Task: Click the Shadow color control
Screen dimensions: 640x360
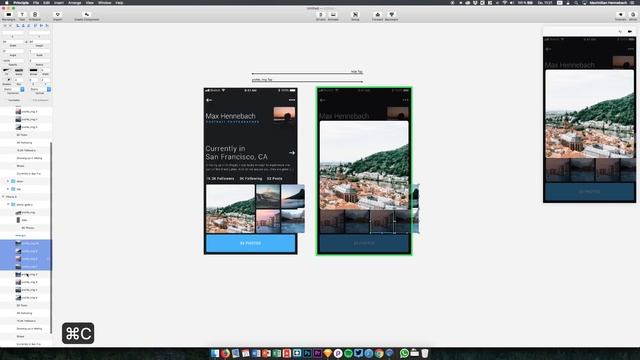Action: click(x=8, y=80)
